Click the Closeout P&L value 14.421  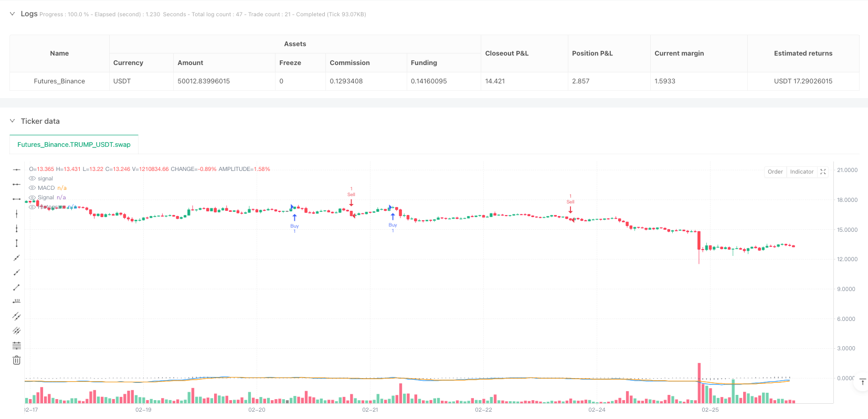coord(495,81)
